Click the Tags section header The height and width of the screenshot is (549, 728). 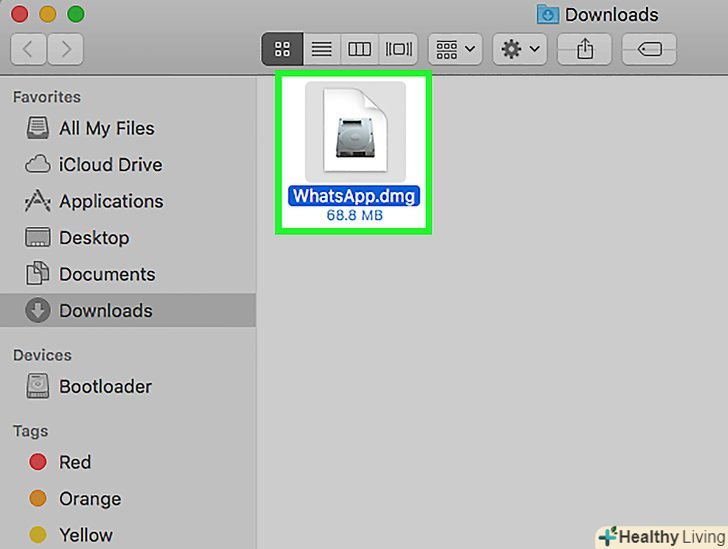(x=30, y=431)
